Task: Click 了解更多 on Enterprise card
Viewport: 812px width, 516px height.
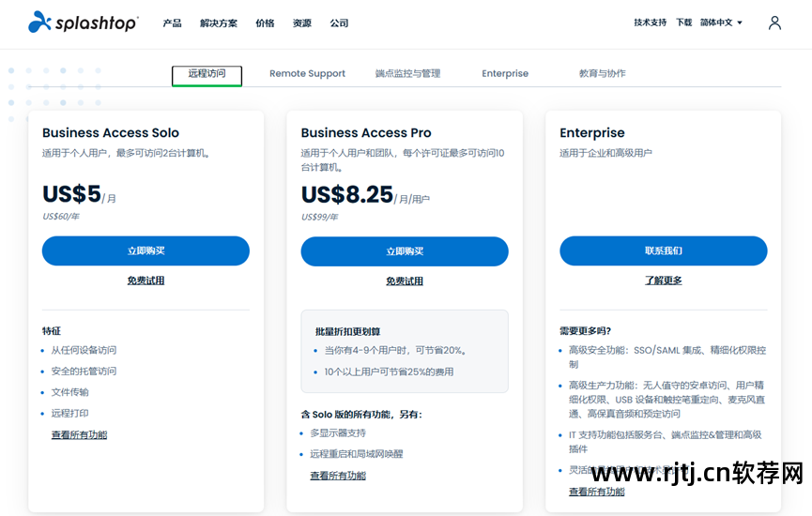Action: [664, 280]
